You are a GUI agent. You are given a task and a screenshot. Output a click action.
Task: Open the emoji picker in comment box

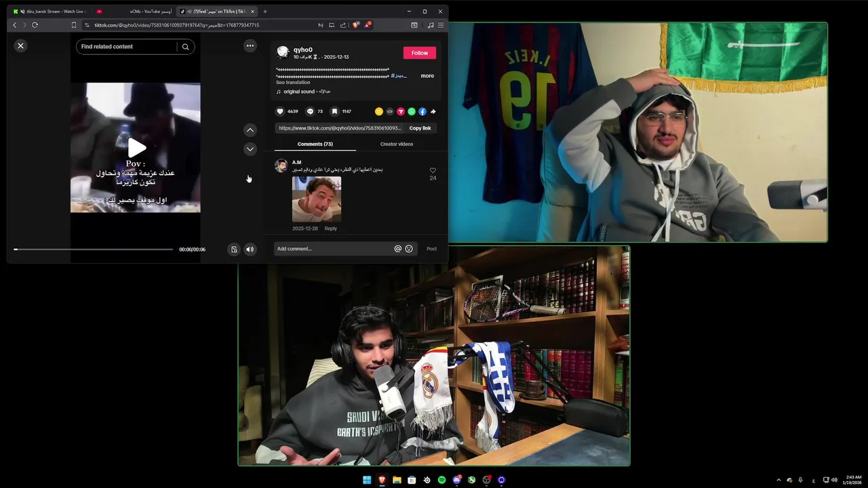[x=409, y=249]
